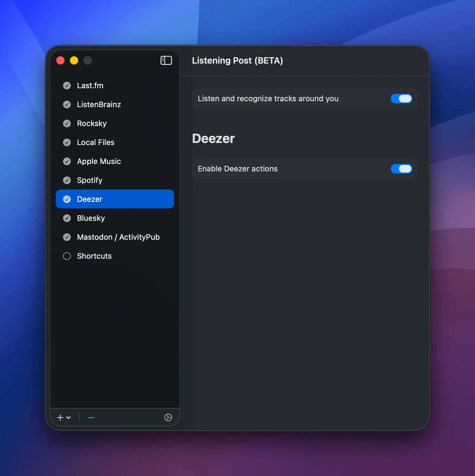Open the settings gear in the bottom toolbar
The width and height of the screenshot is (475, 476).
(168, 418)
